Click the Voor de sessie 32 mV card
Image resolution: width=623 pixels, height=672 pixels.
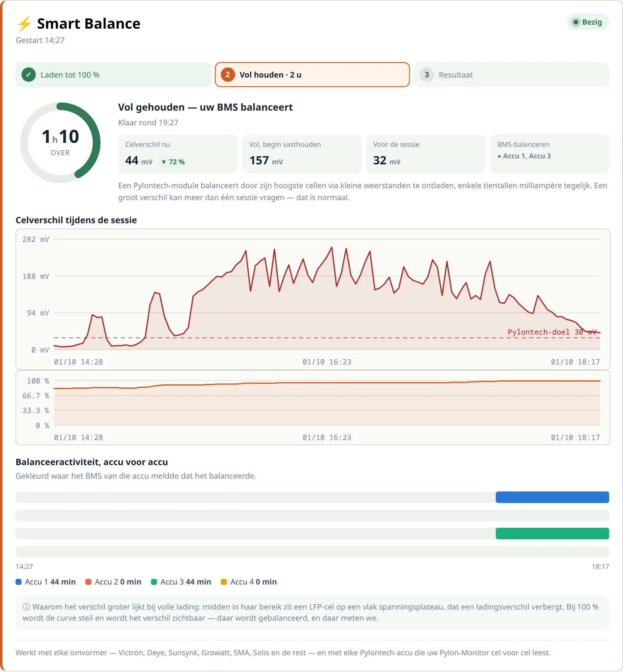(426, 154)
